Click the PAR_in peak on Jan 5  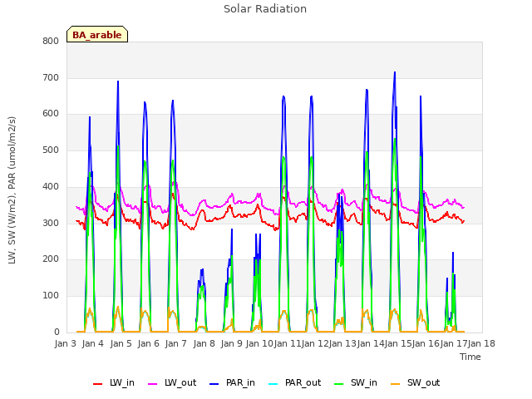(x=118, y=81)
